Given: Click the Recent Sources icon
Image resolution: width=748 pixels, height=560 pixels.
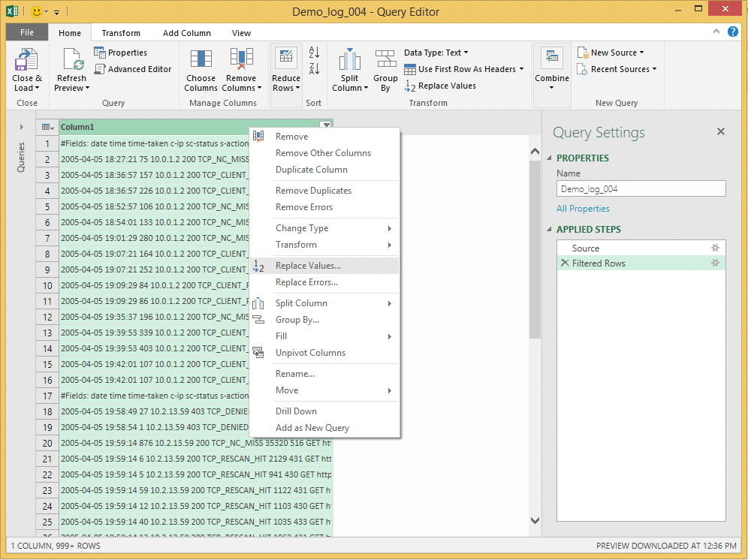Looking at the screenshot, I should (581, 69).
